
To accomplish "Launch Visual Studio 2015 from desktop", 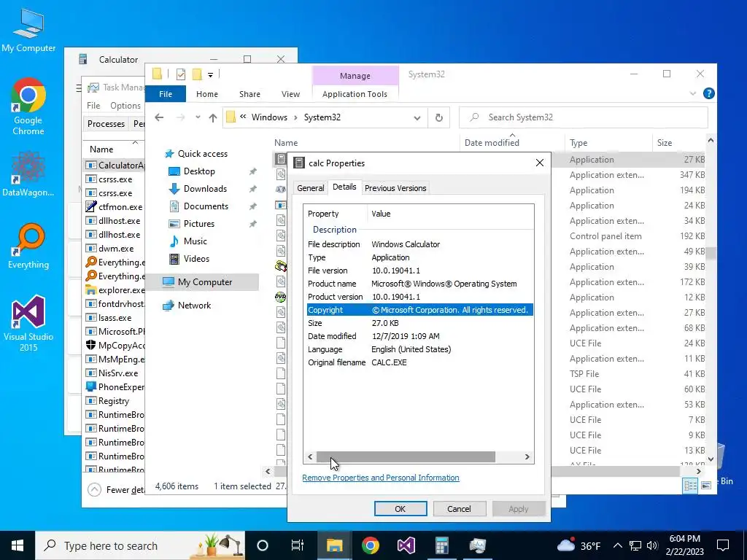I will point(28,323).
